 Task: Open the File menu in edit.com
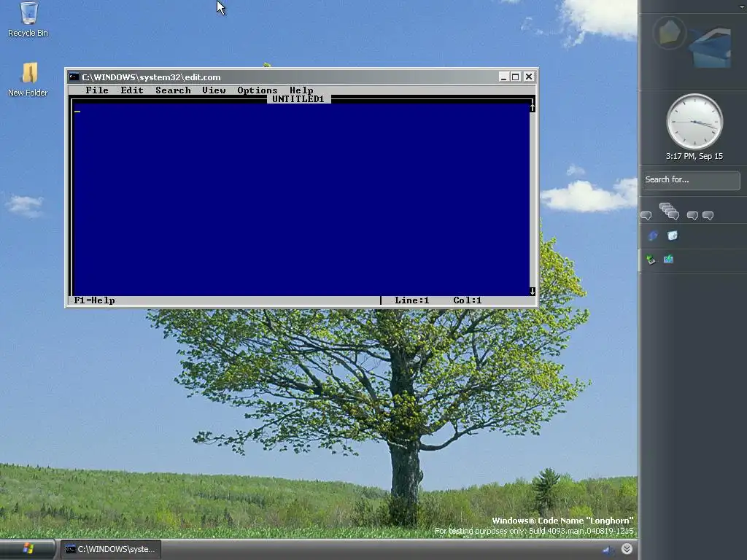(x=97, y=90)
